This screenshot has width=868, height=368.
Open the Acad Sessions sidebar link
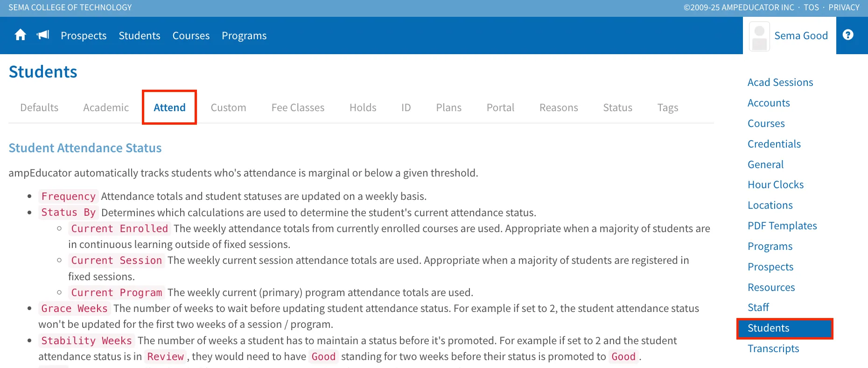point(780,82)
